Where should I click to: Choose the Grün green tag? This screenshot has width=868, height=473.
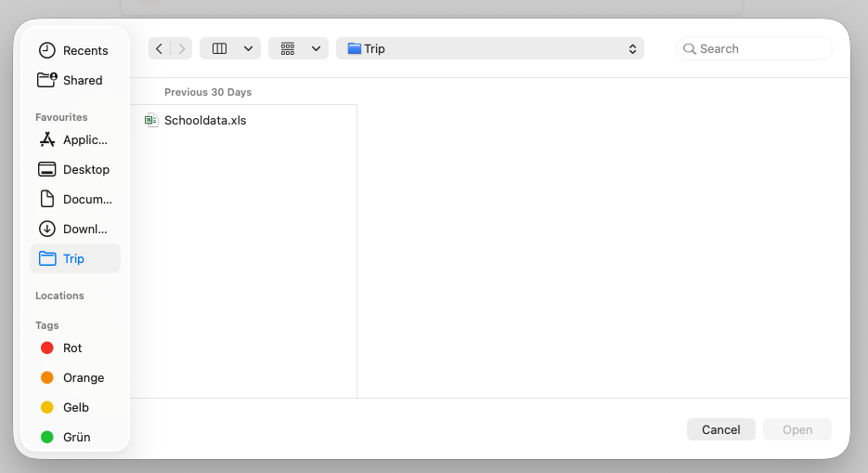47,437
